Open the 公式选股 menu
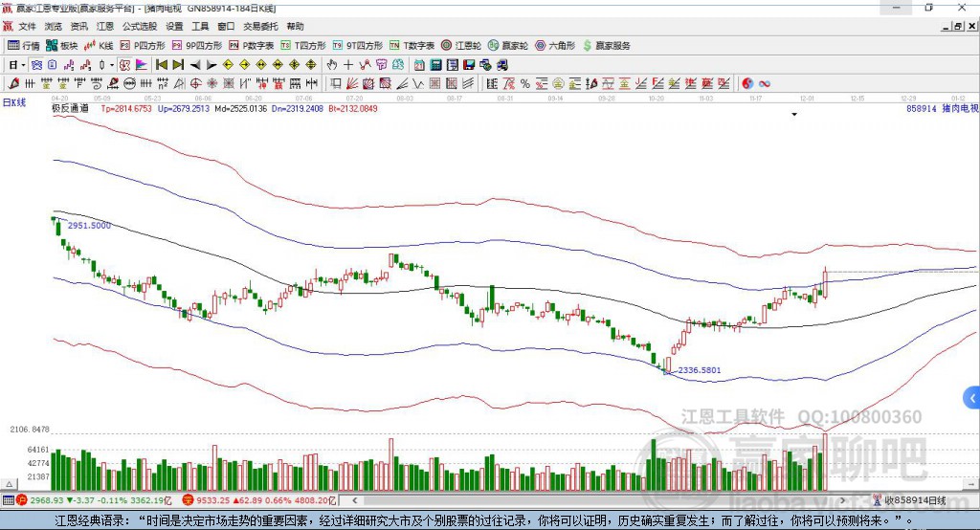Viewport: 980px width, 530px height. (x=140, y=26)
